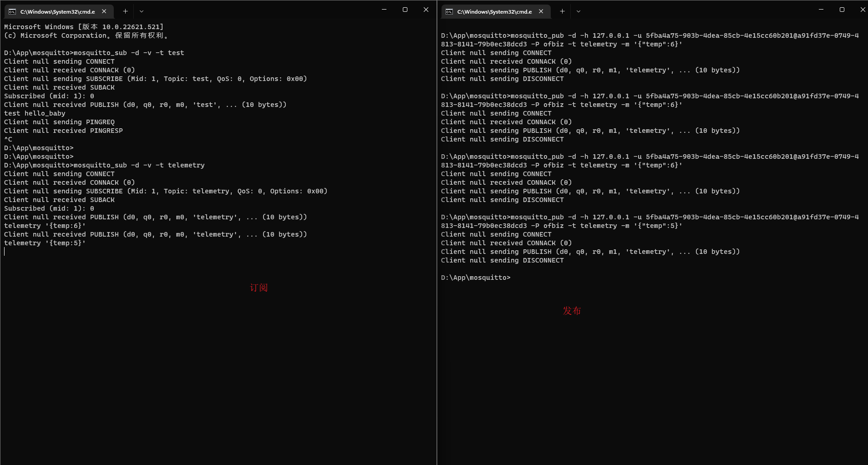The width and height of the screenshot is (868, 465).
Task: Click the red 发布 label in the right window
Action: 572,310
